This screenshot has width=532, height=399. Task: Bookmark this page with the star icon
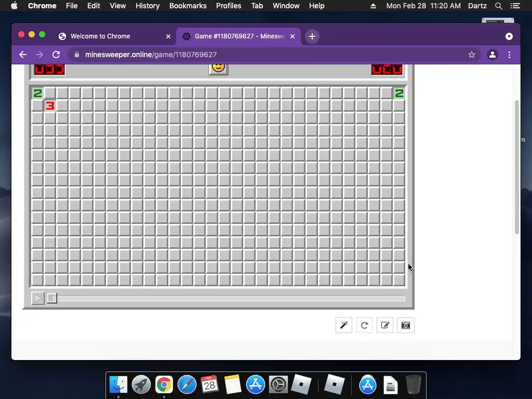pos(472,55)
